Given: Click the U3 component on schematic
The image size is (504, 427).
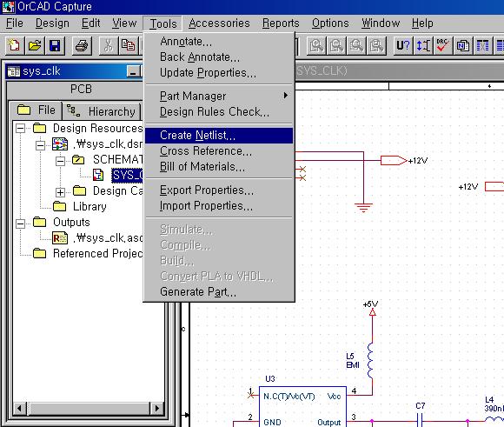Looking at the screenshot, I should (302, 407).
